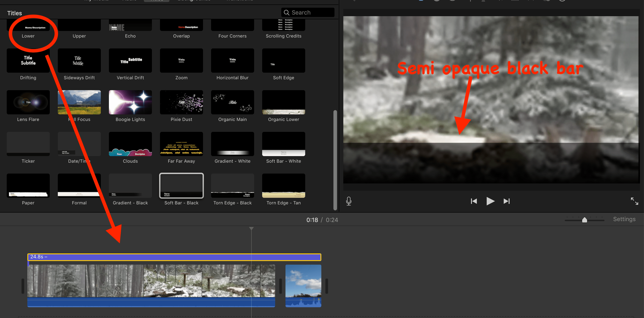Choose the Gradient - Black title

130,186
